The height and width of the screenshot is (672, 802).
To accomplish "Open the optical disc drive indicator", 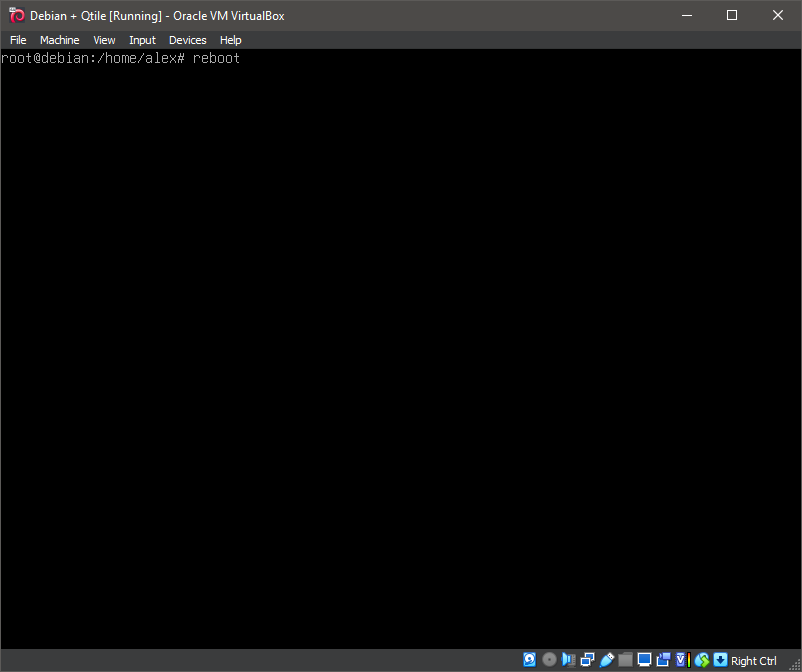I will (549, 660).
